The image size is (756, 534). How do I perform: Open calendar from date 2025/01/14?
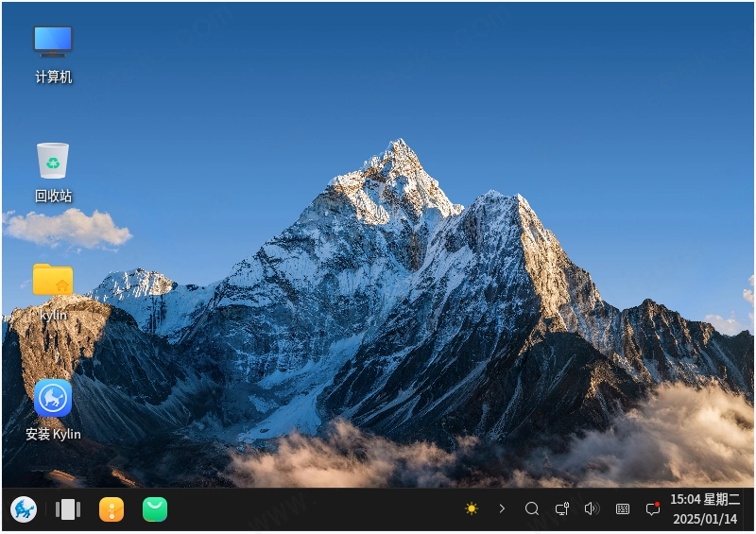click(705, 519)
